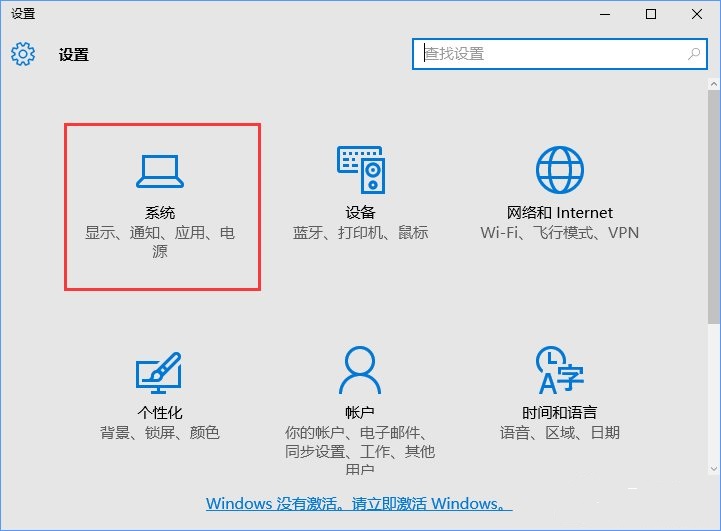Select the 个性化 title text

[160, 412]
